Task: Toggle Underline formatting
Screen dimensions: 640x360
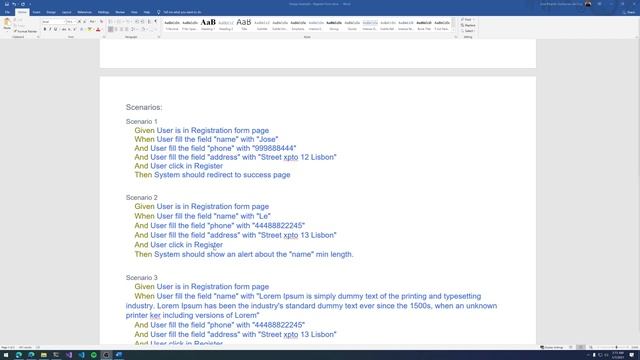Action: pyautogui.click(x=56, y=29)
